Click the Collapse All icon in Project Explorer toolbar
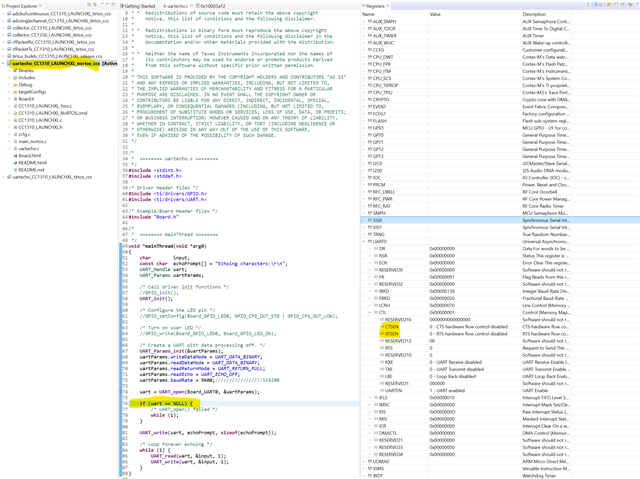640x479 pixels. [89, 4]
